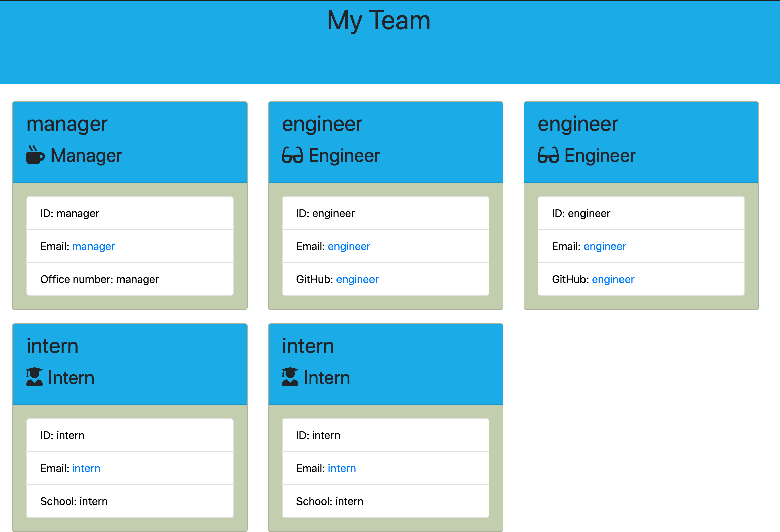Click the manager card name heading
Image resolution: width=780 pixels, height=532 pixels.
click(67, 124)
